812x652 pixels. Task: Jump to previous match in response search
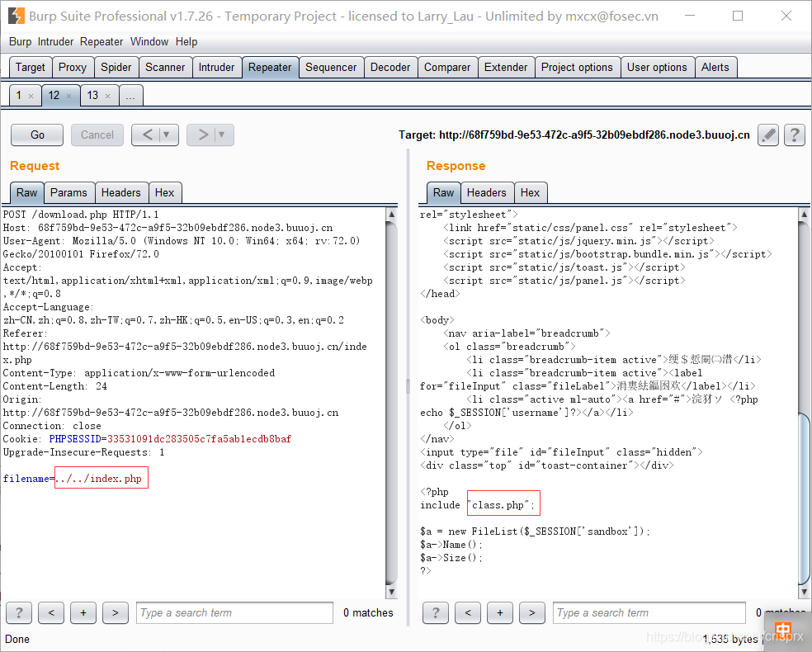pos(468,613)
